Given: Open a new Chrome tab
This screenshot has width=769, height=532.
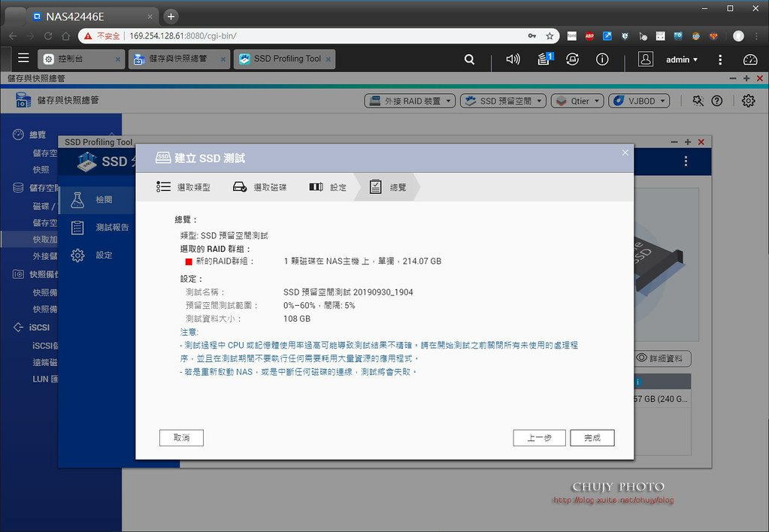Looking at the screenshot, I should (171, 17).
